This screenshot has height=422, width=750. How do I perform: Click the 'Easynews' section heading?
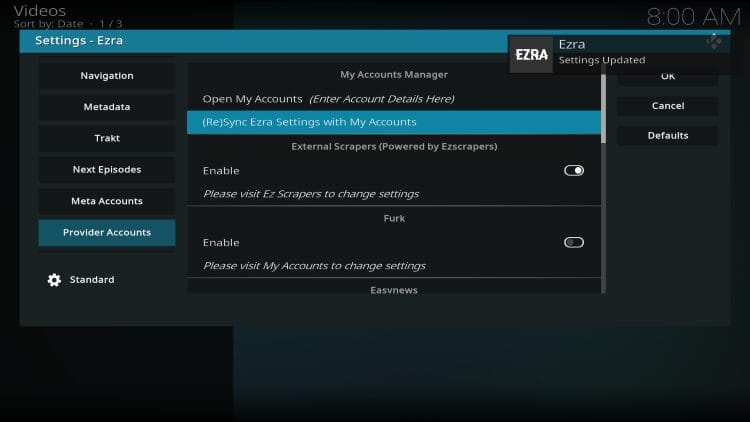[x=394, y=290]
